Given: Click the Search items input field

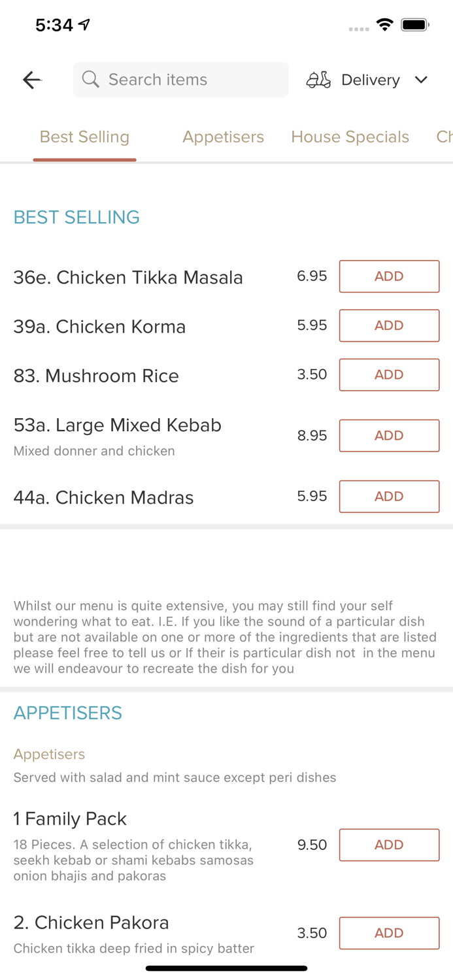Looking at the screenshot, I should (x=180, y=80).
